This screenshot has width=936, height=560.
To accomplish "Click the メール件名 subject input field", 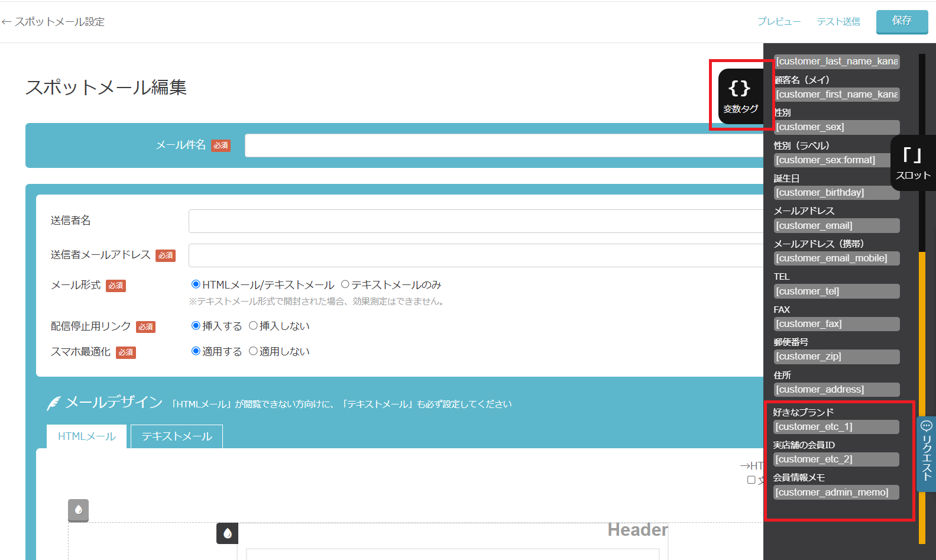I will click(x=504, y=145).
